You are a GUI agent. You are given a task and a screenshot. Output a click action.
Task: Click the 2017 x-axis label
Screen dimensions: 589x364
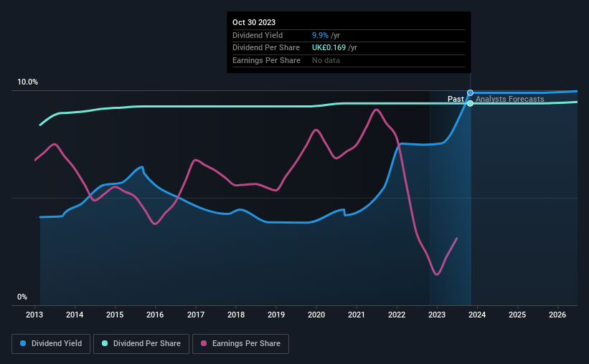[x=196, y=315]
